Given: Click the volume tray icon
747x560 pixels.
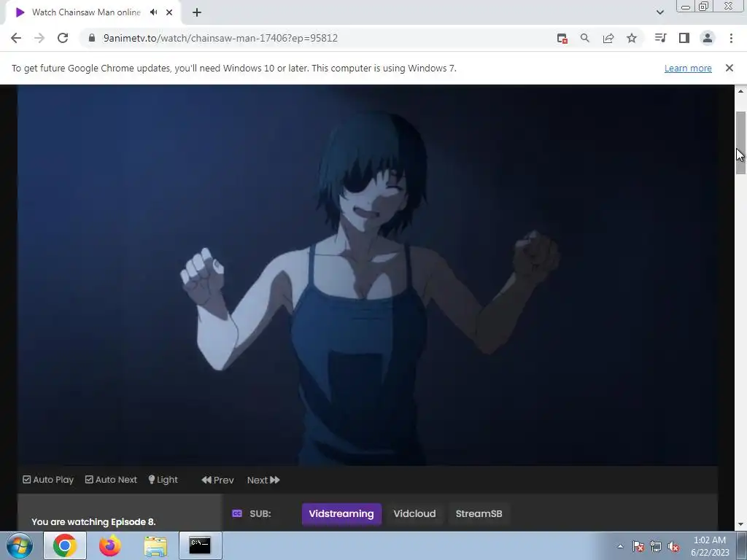Looking at the screenshot, I should pos(673,546).
